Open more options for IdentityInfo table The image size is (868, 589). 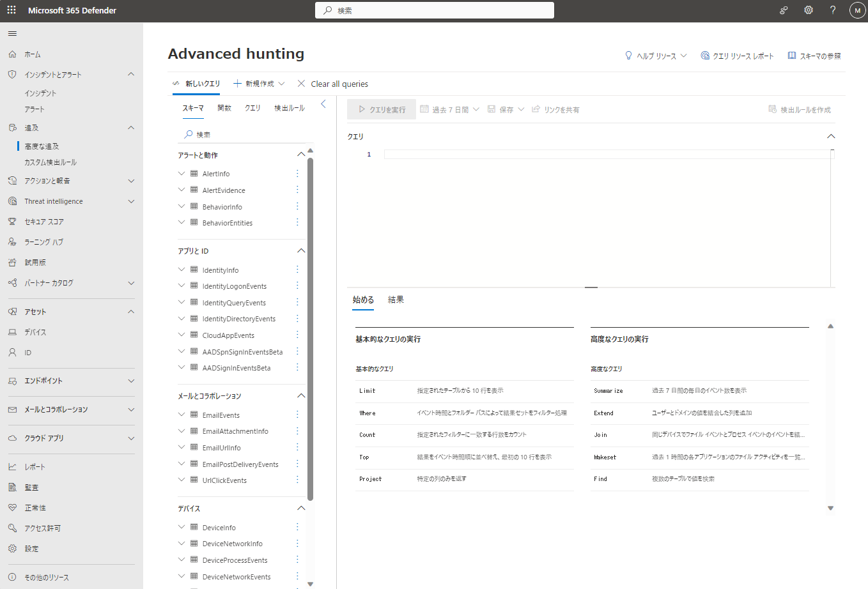297,270
